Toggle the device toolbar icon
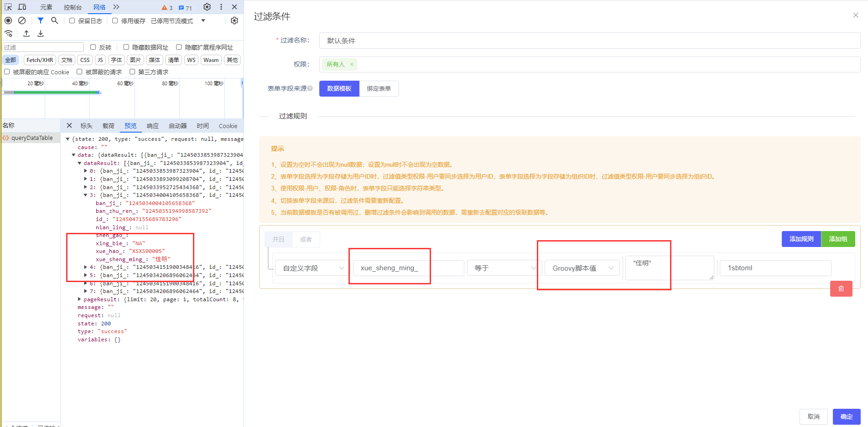This screenshot has height=427, width=868. click(x=22, y=7)
